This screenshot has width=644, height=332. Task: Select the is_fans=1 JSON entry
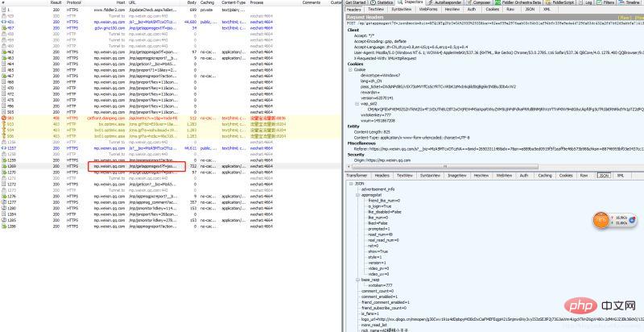pos(370,313)
